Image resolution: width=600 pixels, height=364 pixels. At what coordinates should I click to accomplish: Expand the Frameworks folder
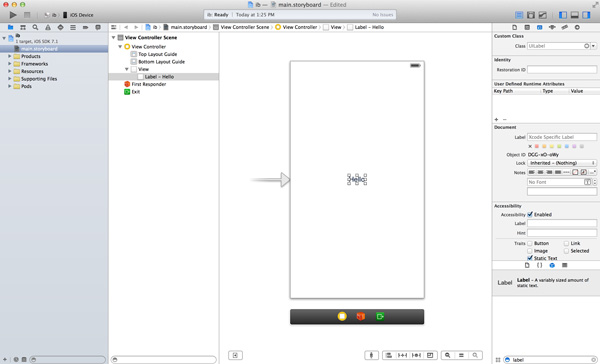pos(10,64)
